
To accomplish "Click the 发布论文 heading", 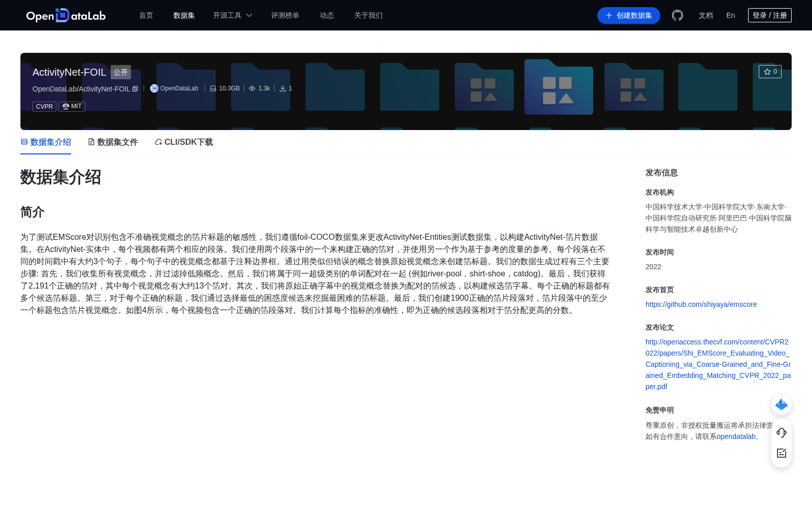I will [660, 327].
